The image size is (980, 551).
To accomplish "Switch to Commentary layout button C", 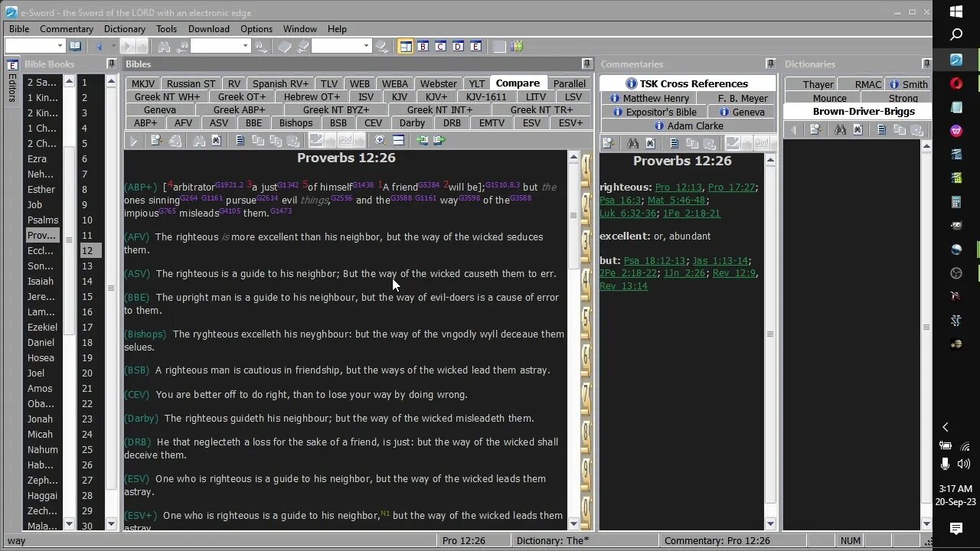I will [x=440, y=46].
